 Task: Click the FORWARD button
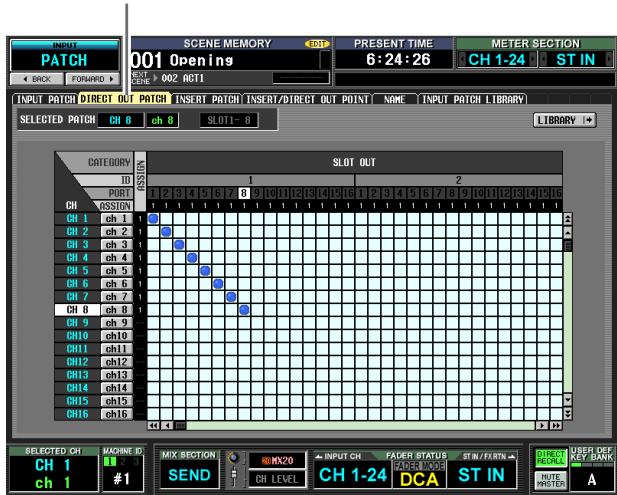tap(92, 79)
